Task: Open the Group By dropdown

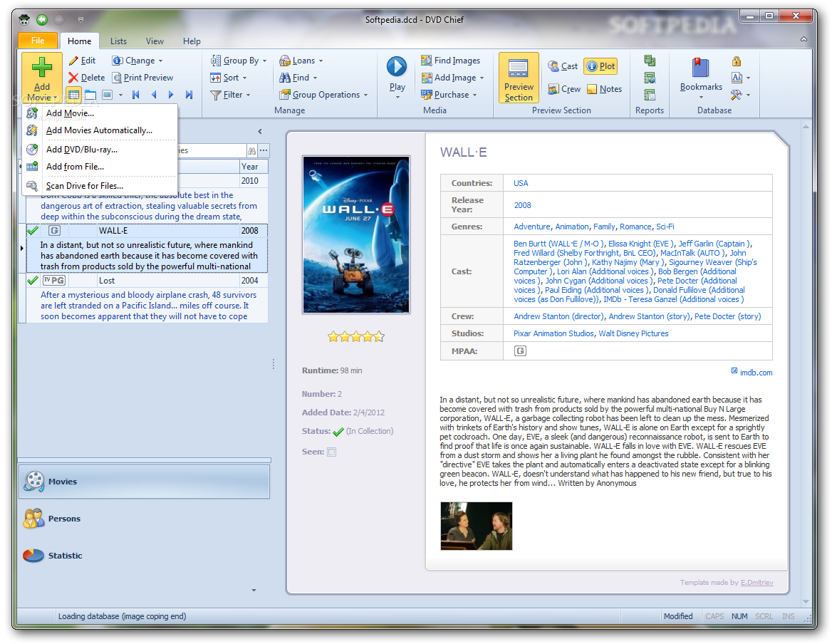Action: pos(238,61)
